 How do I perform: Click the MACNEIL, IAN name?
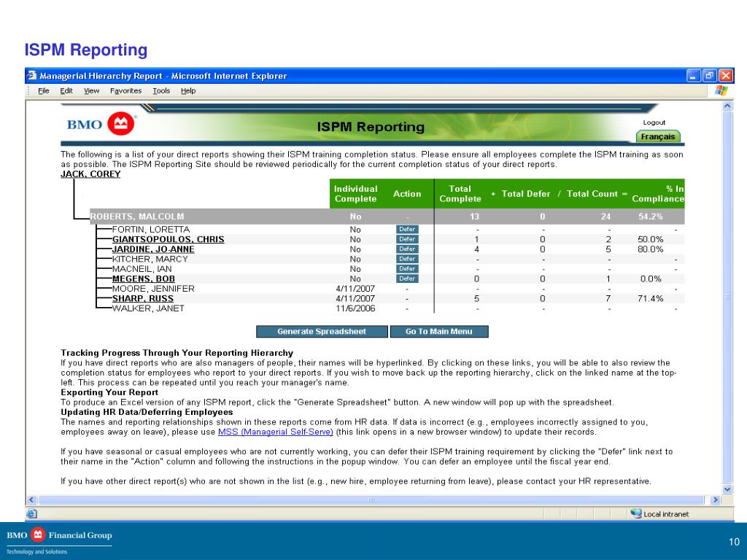pos(142,269)
